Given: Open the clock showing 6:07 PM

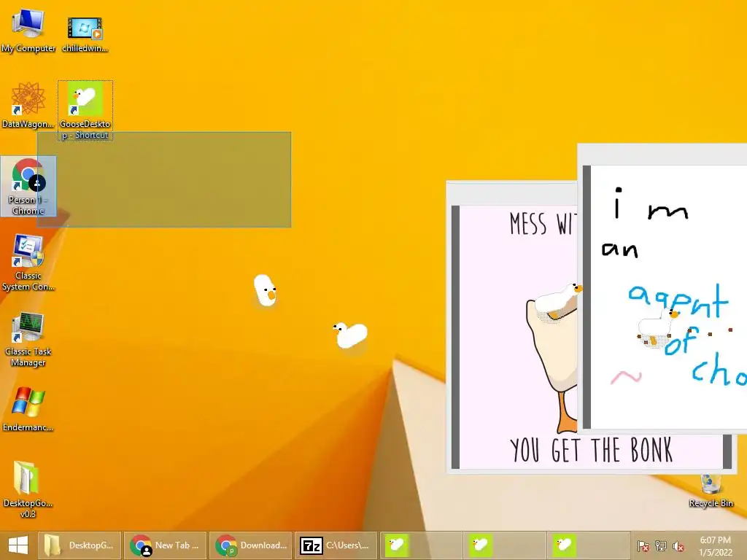Looking at the screenshot, I should pos(716,545).
